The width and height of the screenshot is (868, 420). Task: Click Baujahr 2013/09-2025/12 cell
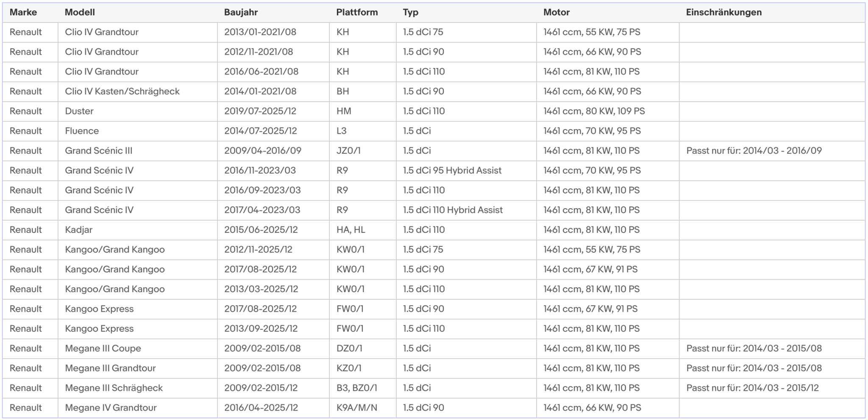(273, 329)
